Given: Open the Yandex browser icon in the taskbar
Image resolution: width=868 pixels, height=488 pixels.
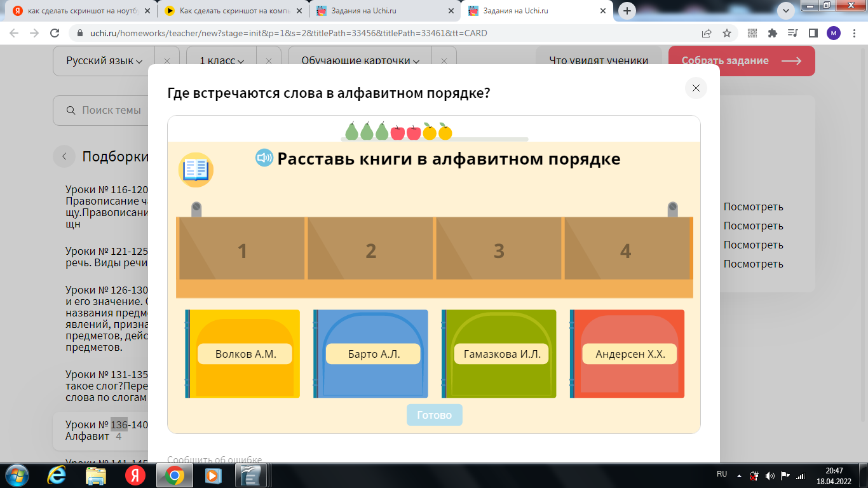Looking at the screenshot, I should pyautogui.click(x=135, y=475).
